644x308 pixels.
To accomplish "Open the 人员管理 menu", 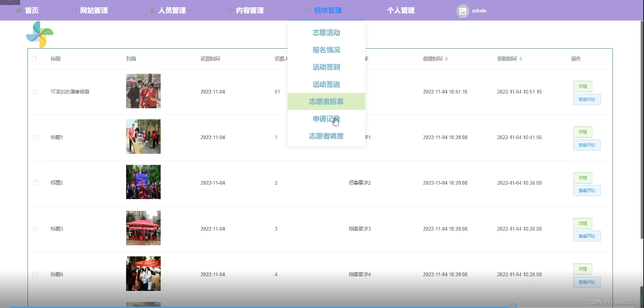I will click(172, 11).
